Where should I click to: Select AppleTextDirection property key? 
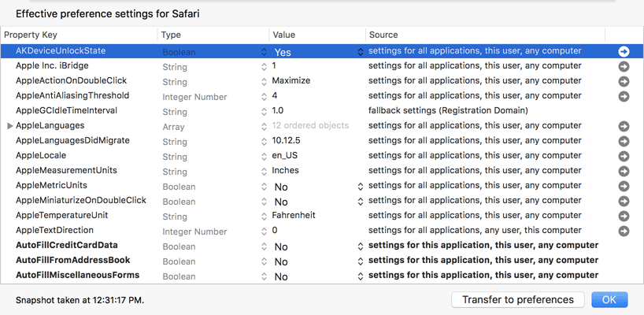click(54, 230)
